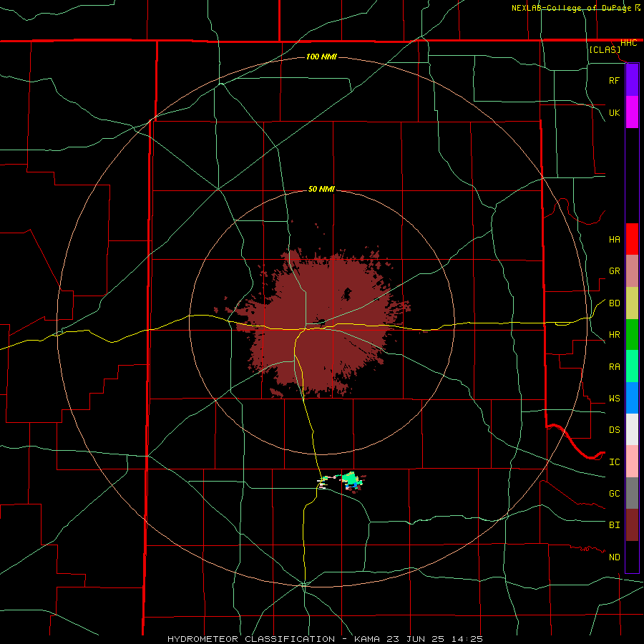644x644 pixels.
Task: Click the HR green legend swatch
Action: click(x=632, y=335)
